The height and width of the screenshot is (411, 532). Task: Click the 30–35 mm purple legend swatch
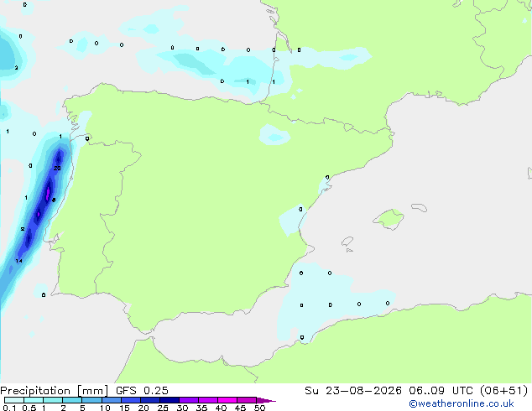[x=188, y=400]
